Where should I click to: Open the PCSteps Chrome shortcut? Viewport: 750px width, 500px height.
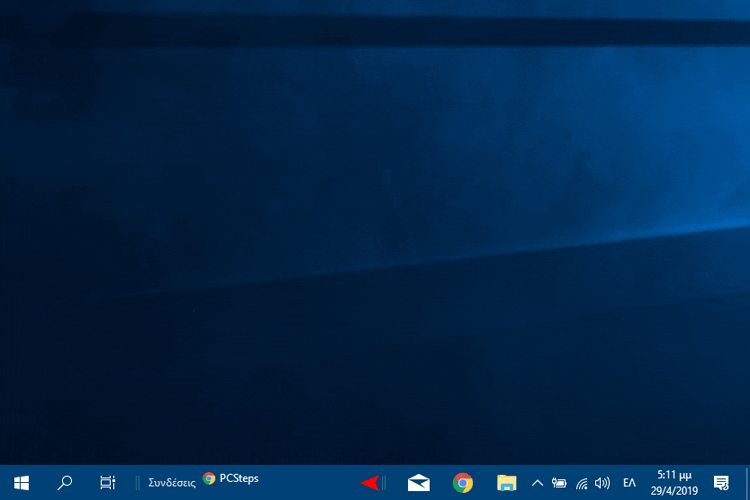[x=231, y=478]
